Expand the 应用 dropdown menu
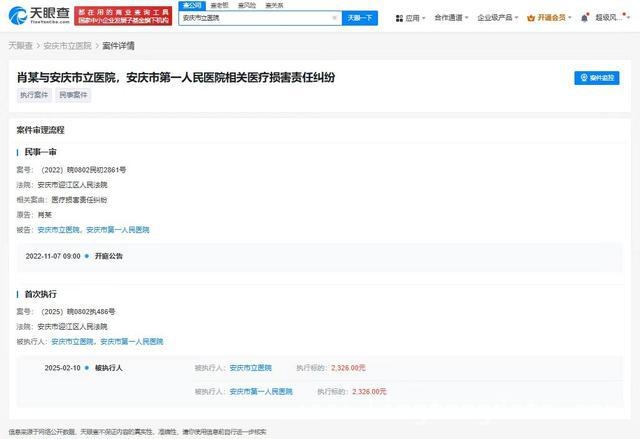The width and height of the screenshot is (640, 439). click(415, 18)
